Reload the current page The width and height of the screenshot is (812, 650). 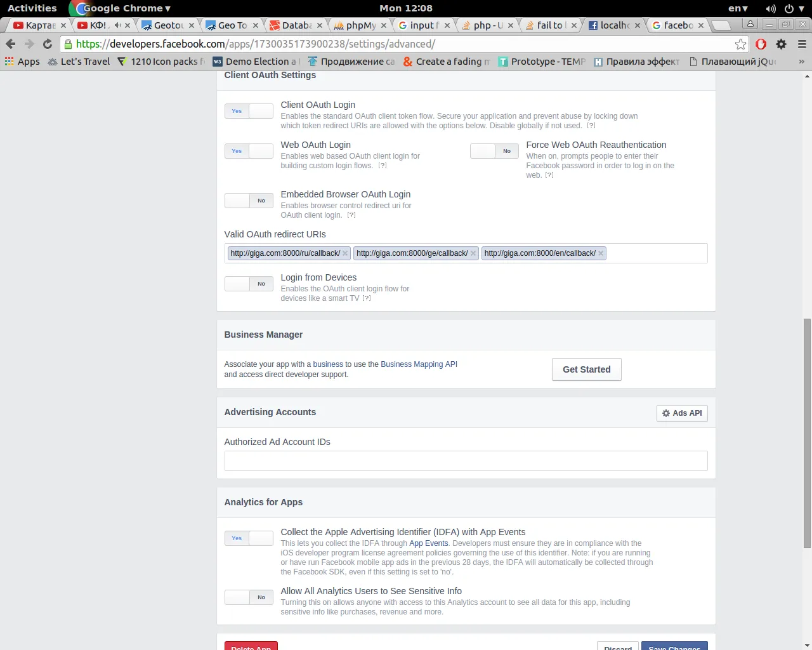[x=48, y=44]
